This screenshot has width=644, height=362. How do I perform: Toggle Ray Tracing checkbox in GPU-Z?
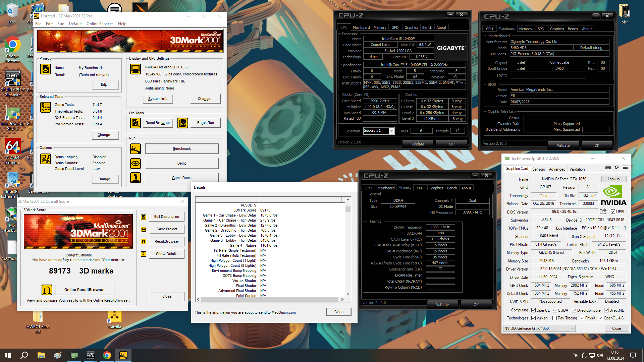[554, 318]
